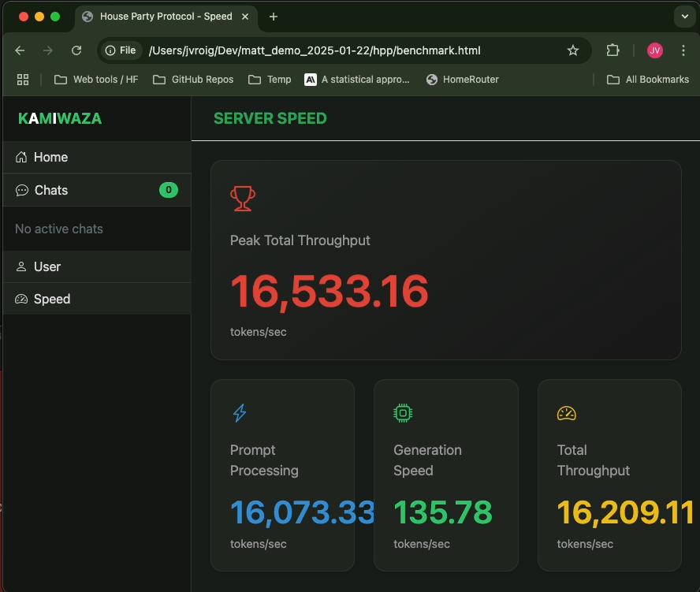
Task: Open the Temp bookmark folder
Action: 270,80
